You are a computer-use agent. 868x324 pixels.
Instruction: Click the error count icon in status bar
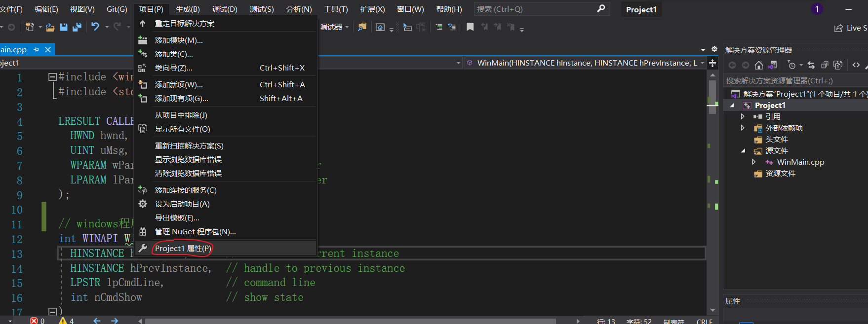(x=34, y=321)
